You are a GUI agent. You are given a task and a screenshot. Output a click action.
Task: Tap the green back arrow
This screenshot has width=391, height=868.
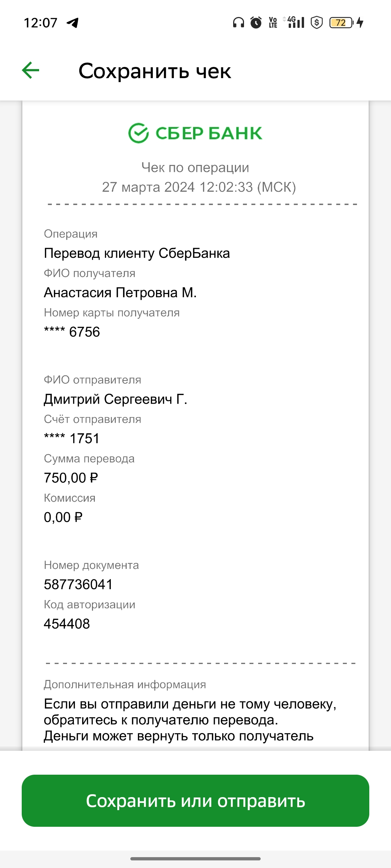(30, 70)
